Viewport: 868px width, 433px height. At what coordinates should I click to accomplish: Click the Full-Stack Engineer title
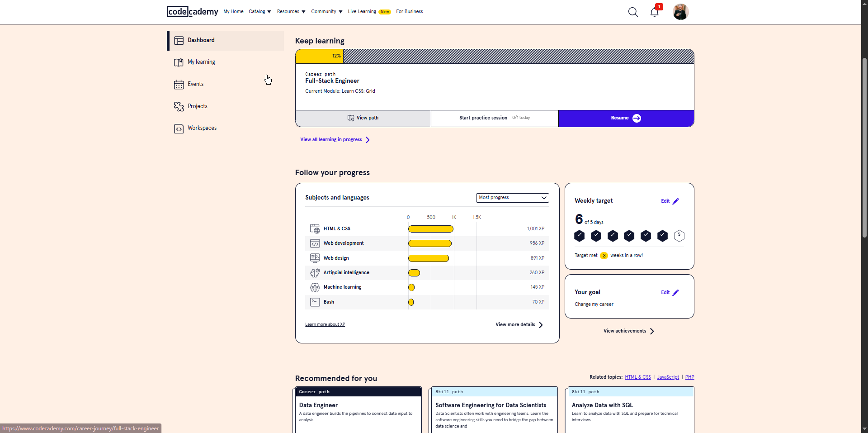332,81
